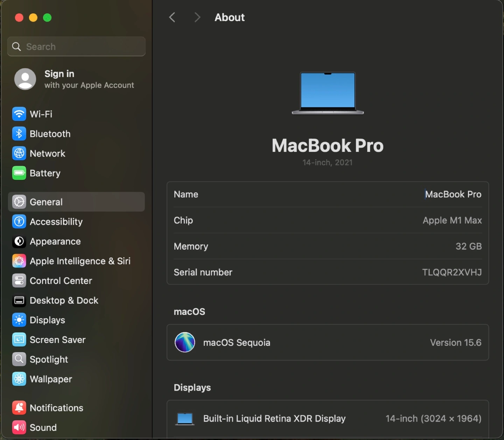Image resolution: width=504 pixels, height=440 pixels.
Task: Edit the computer Name field
Action: (x=453, y=194)
